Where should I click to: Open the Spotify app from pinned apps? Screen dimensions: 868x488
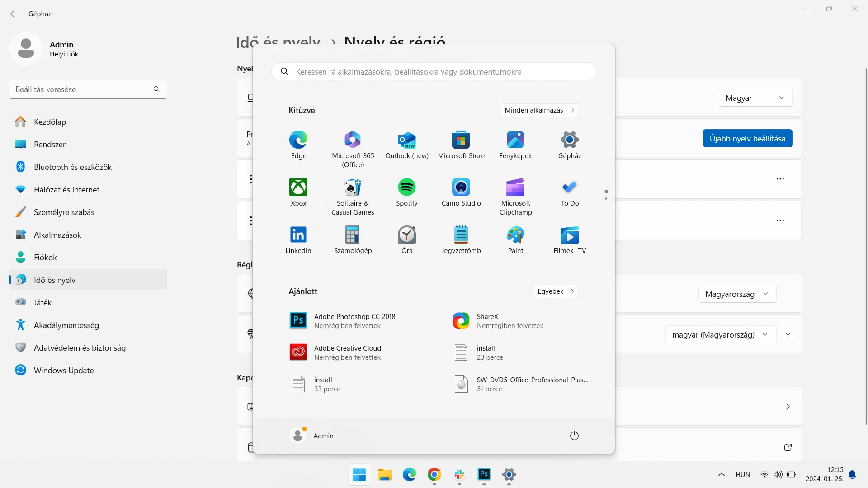[x=406, y=188]
